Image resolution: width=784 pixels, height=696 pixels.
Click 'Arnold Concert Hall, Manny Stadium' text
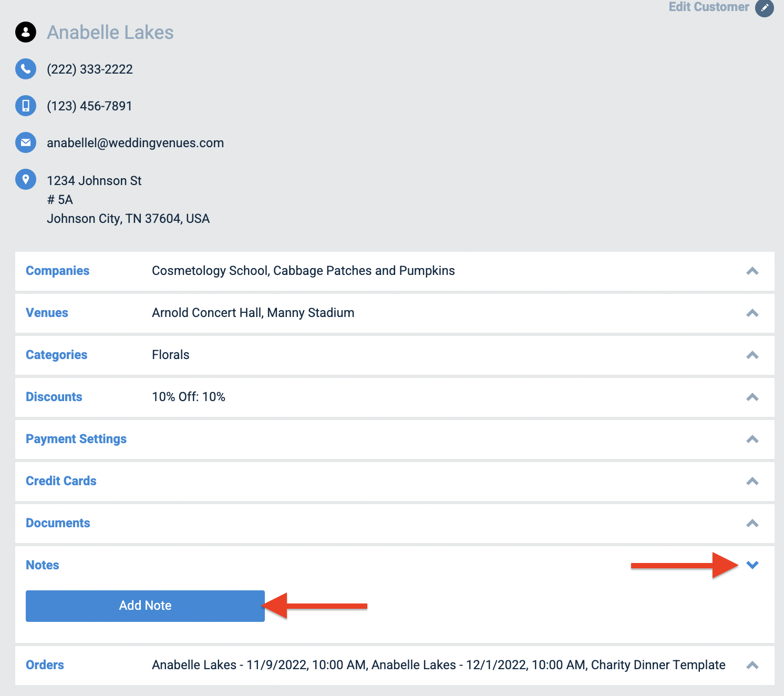[253, 313]
